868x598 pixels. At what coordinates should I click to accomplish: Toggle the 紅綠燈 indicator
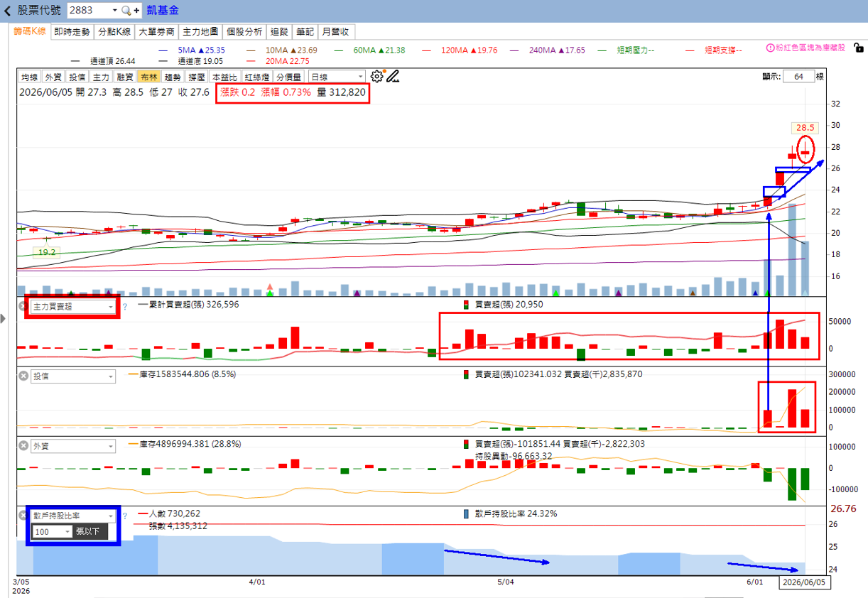pos(256,77)
